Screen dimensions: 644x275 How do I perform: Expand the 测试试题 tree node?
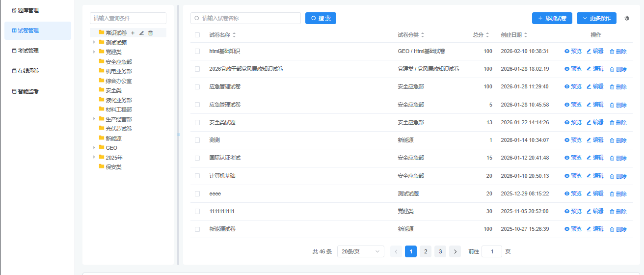94,42
